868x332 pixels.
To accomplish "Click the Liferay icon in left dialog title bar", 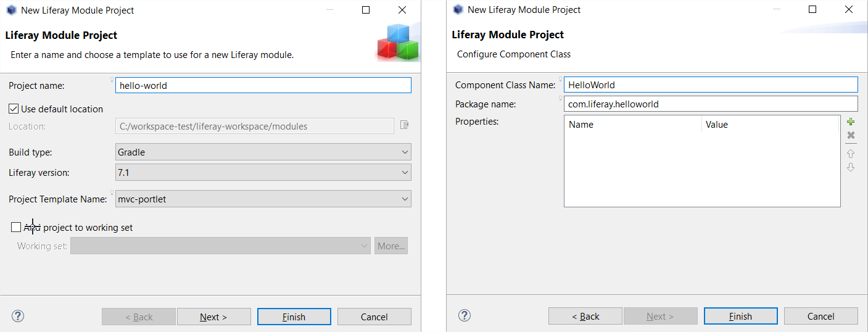I will click(11, 10).
